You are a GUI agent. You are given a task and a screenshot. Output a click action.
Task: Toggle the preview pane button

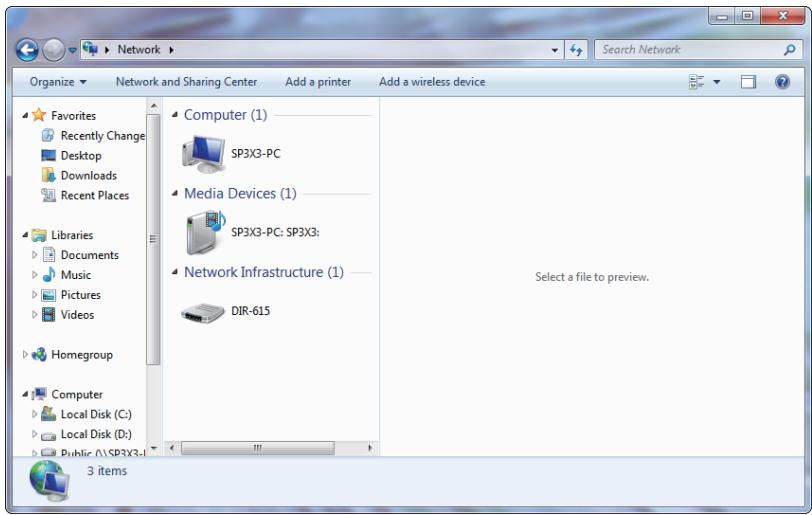coord(748,82)
